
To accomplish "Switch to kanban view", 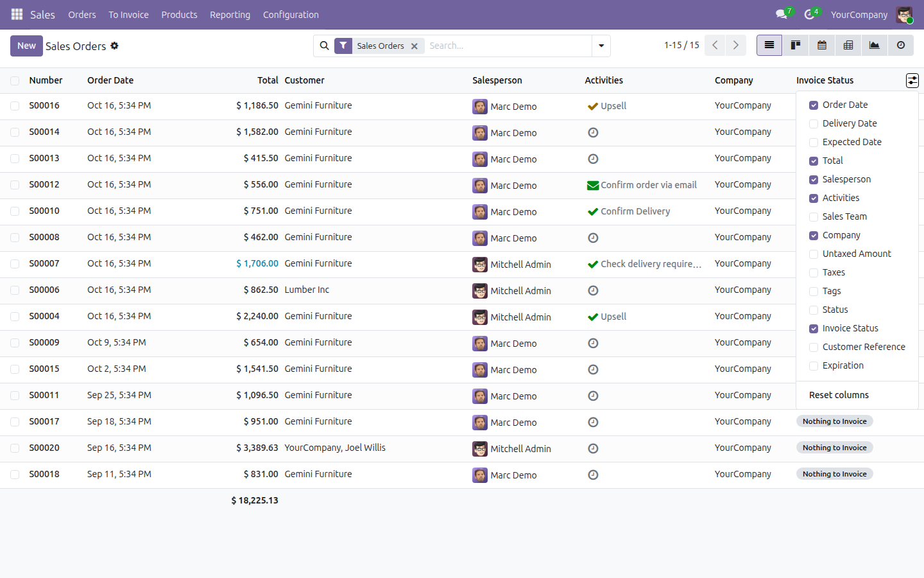I will tap(796, 46).
